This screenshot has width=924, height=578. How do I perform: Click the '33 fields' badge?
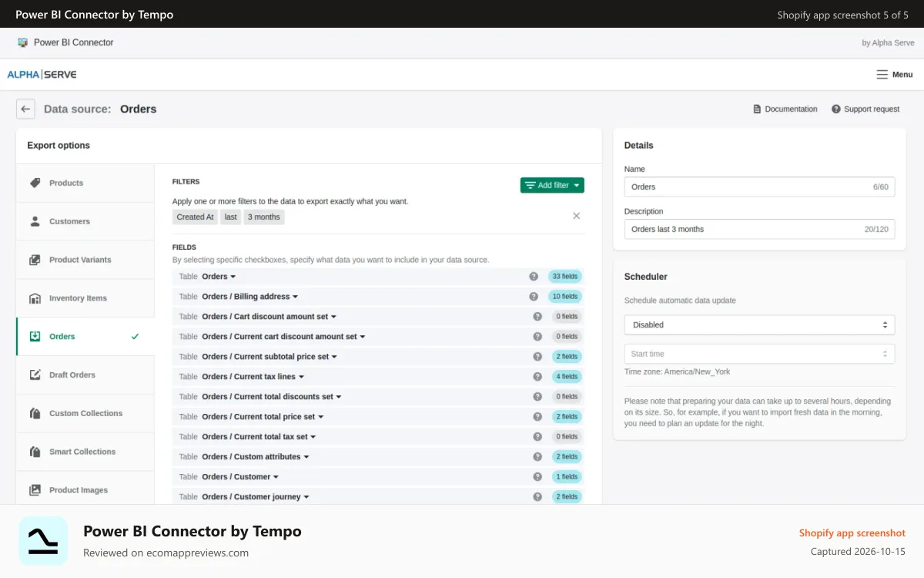point(565,277)
